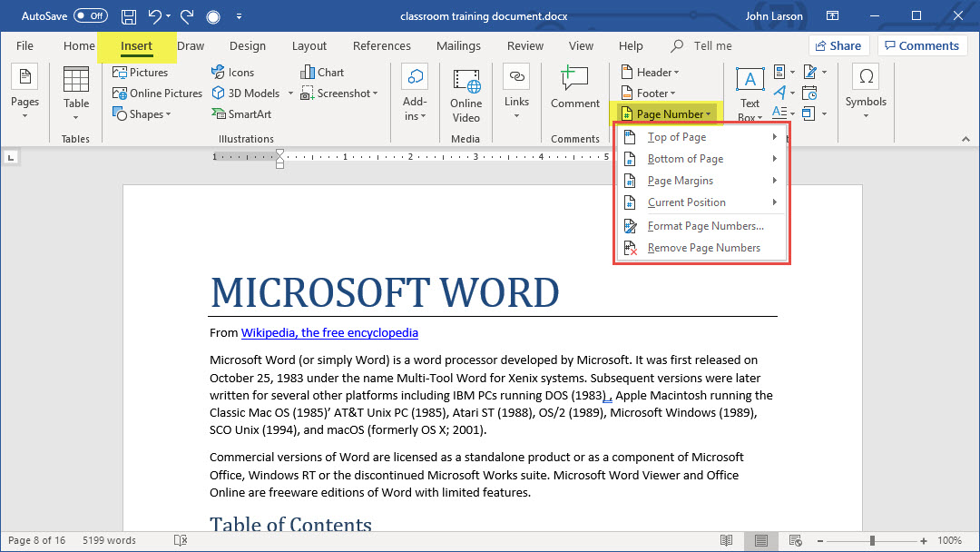The width and height of the screenshot is (980, 552).
Task: Click the Pictures button
Action: [x=141, y=73]
